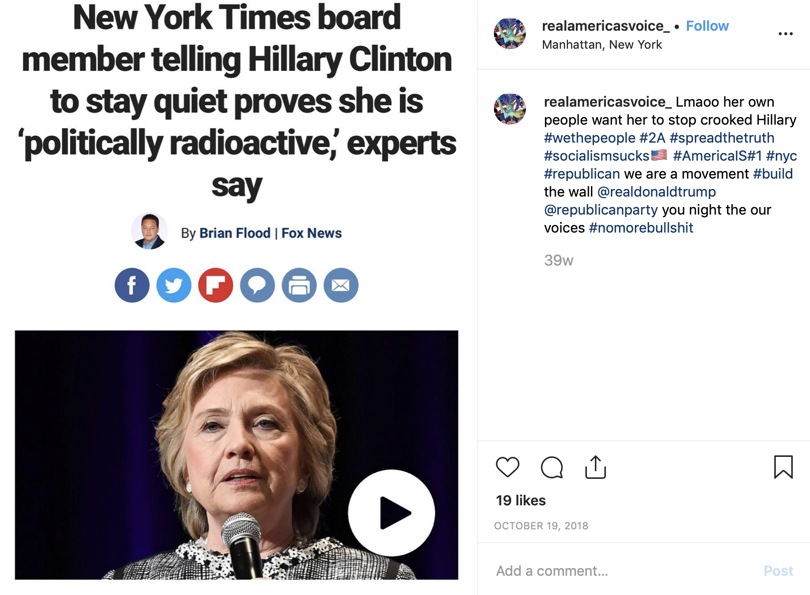Click the comment bubble under the post
The height and width of the screenshot is (595, 810).
[x=552, y=467]
